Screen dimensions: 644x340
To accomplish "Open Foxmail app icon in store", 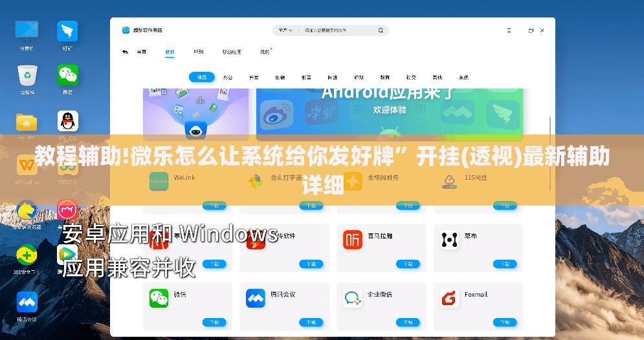I will [449, 298].
